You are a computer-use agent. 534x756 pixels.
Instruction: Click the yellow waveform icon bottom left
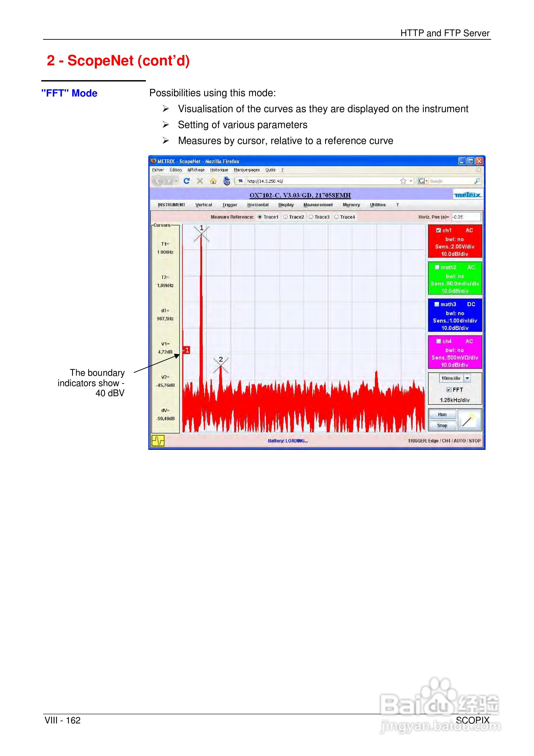click(x=158, y=441)
